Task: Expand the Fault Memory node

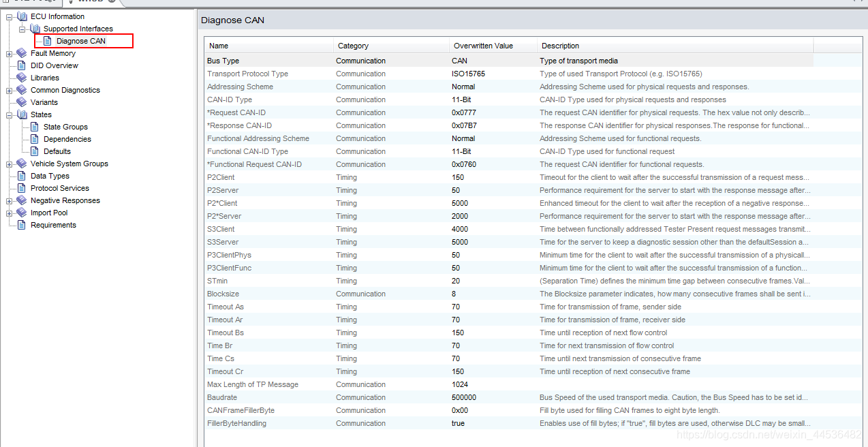Action: [9, 53]
